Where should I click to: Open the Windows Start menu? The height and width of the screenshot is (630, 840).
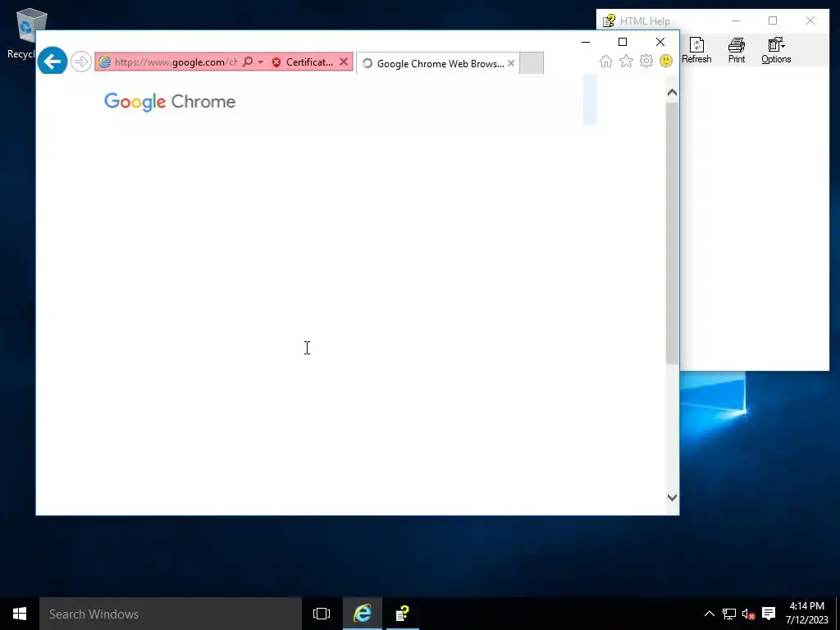coord(20,614)
